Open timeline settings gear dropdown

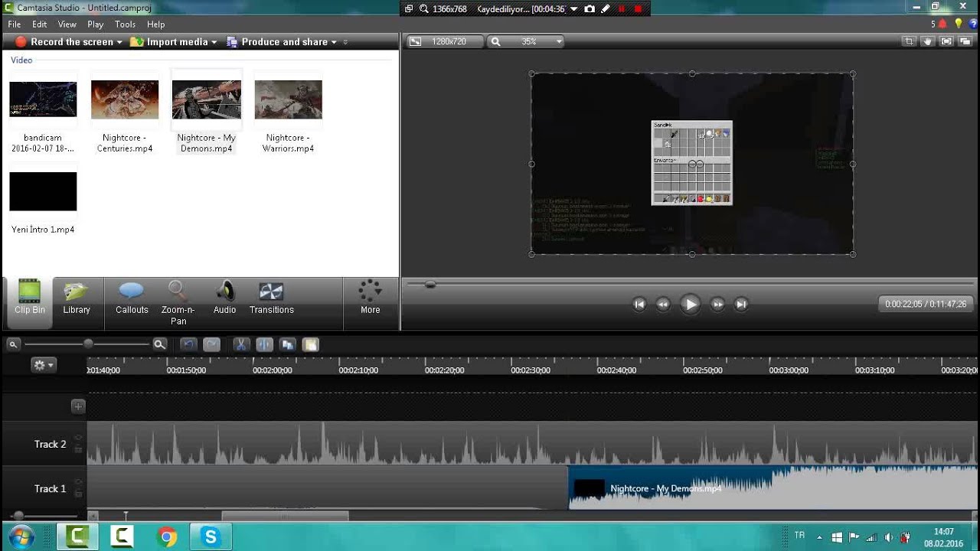coord(44,365)
